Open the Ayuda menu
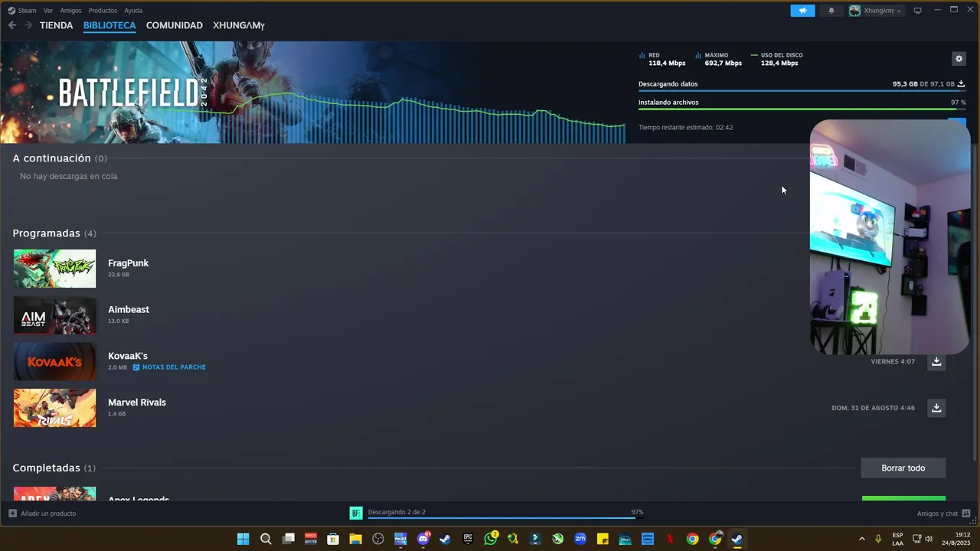Viewport: 980px width, 551px height. (133, 11)
